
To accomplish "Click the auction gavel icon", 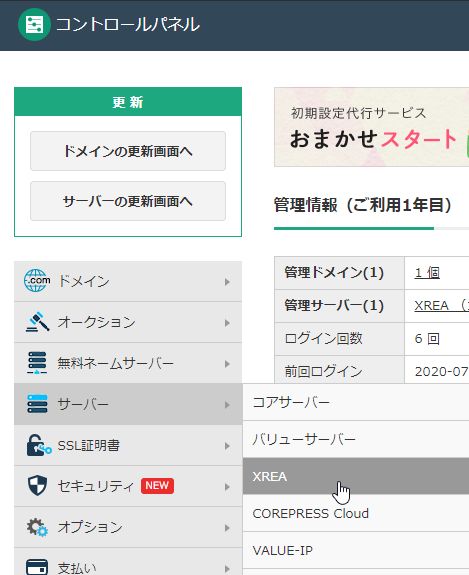I will click(x=37, y=322).
